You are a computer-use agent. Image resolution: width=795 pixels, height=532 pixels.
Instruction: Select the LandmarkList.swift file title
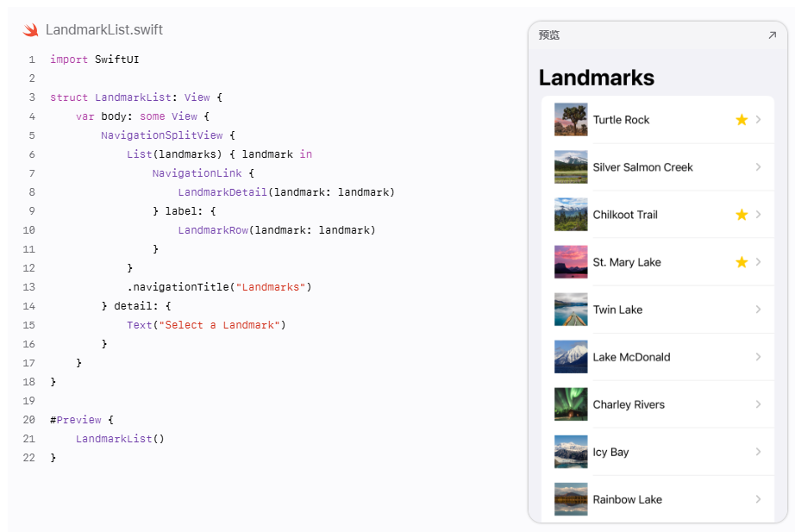coord(104,30)
